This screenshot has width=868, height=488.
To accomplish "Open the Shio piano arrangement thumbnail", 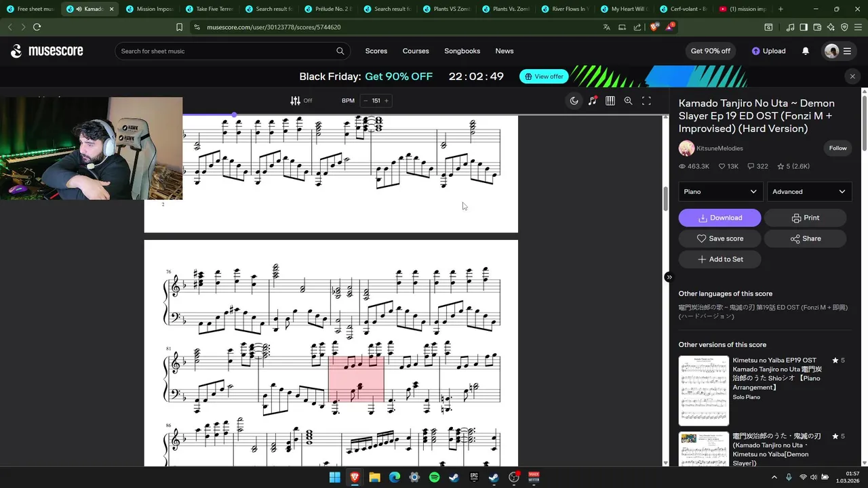I will click(703, 390).
